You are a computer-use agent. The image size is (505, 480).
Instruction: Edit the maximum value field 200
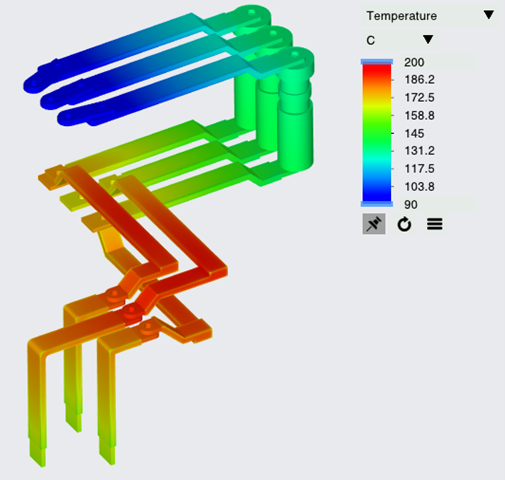click(438, 62)
